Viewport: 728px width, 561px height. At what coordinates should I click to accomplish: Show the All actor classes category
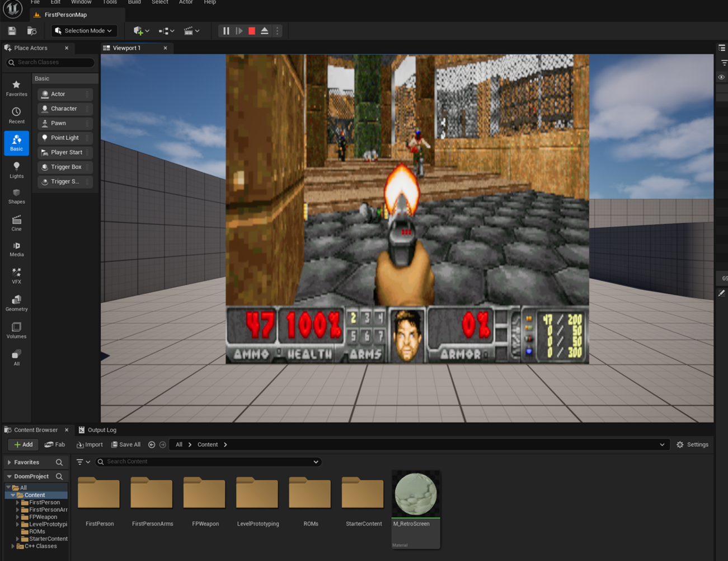(16, 358)
